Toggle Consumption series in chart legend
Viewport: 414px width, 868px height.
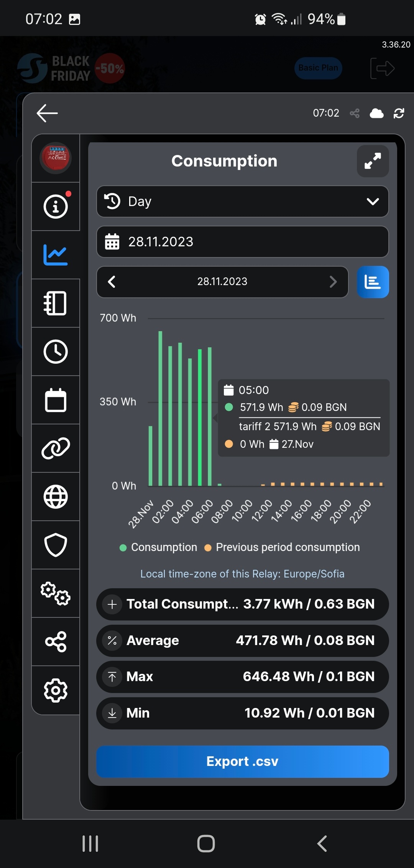coord(159,547)
